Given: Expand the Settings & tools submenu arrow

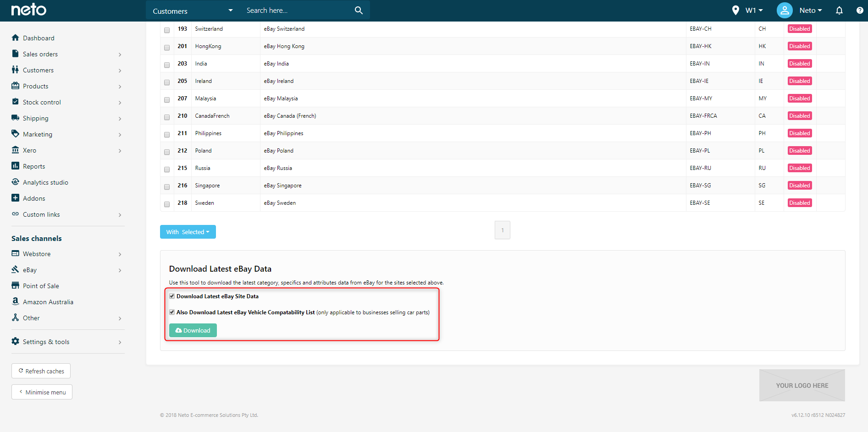Looking at the screenshot, I should coord(120,342).
